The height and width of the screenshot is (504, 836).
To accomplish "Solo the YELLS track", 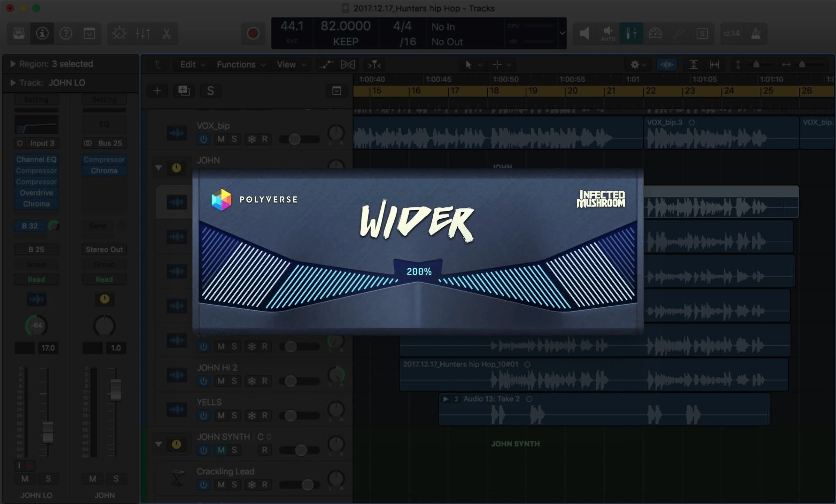I will (x=234, y=416).
